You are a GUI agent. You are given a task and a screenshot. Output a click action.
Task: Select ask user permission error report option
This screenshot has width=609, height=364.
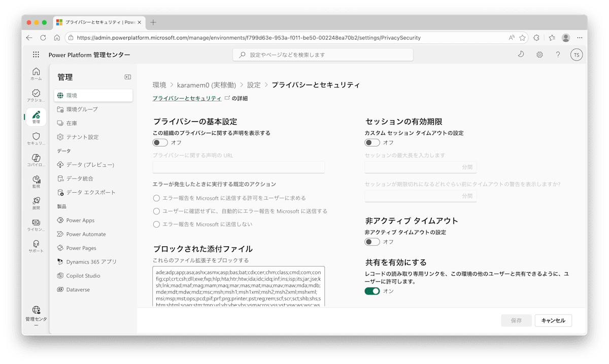click(157, 198)
